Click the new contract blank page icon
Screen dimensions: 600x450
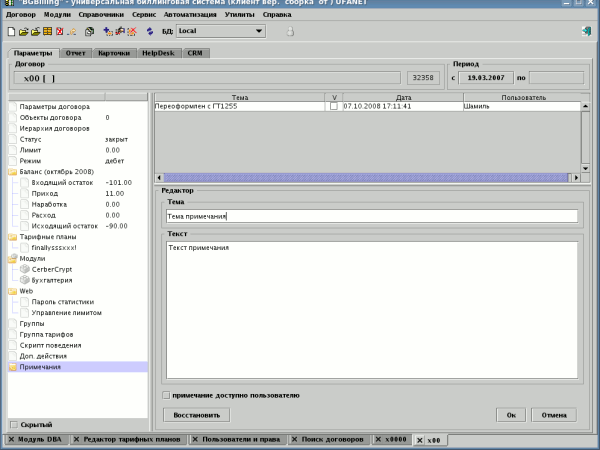(12, 32)
